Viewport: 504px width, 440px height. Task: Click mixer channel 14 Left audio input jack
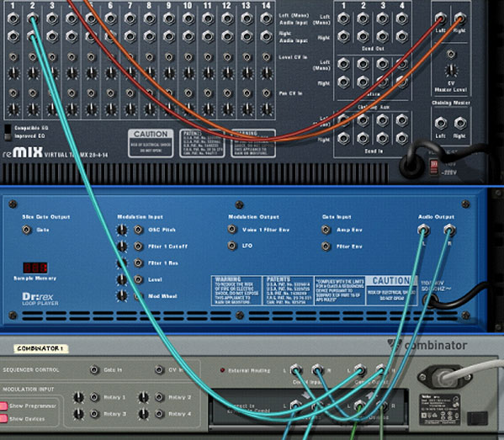(267, 19)
